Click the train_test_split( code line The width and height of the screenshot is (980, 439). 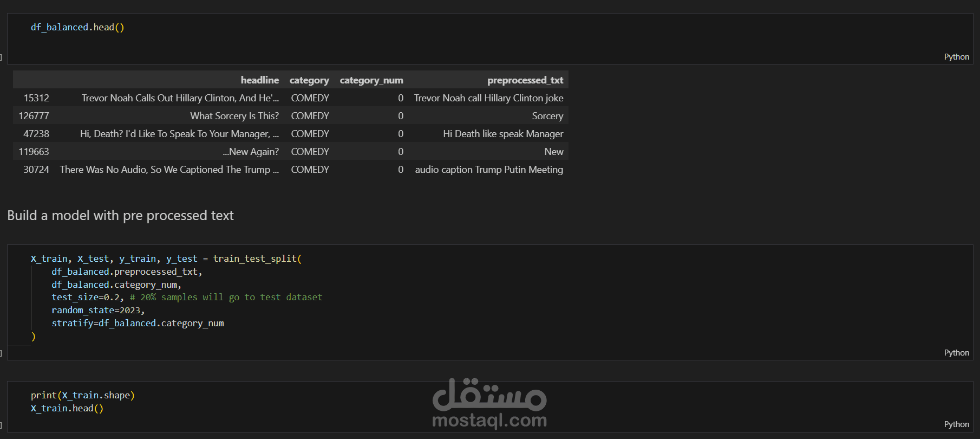click(x=166, y=259)
